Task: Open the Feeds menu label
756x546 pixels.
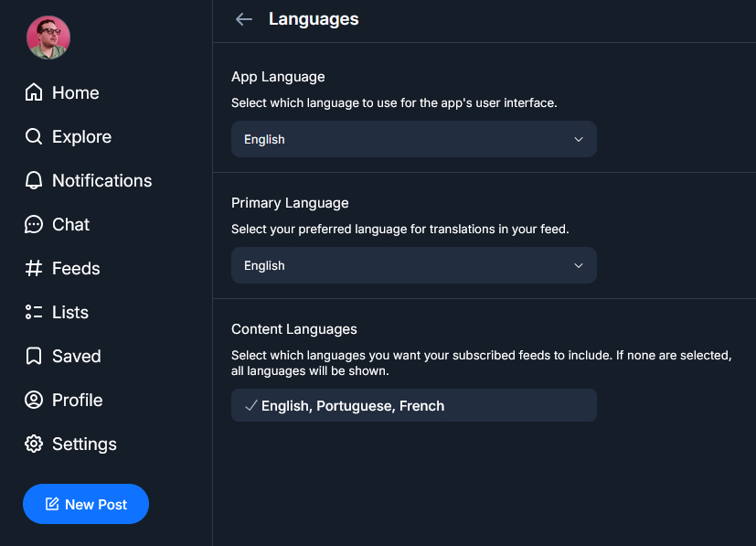Action: (x=76, y=268)
